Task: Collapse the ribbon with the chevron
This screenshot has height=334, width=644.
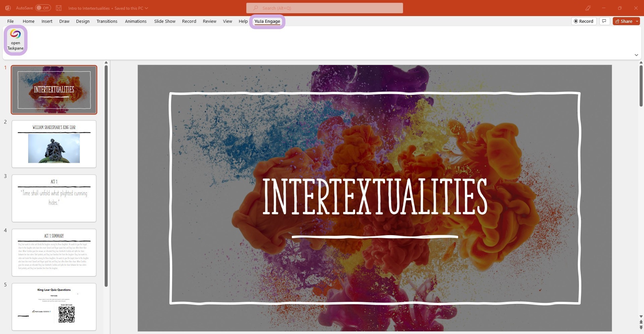Action: point(636,55)
